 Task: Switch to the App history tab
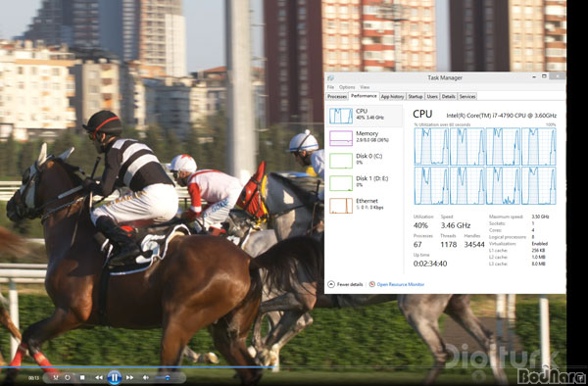point(392,97)
